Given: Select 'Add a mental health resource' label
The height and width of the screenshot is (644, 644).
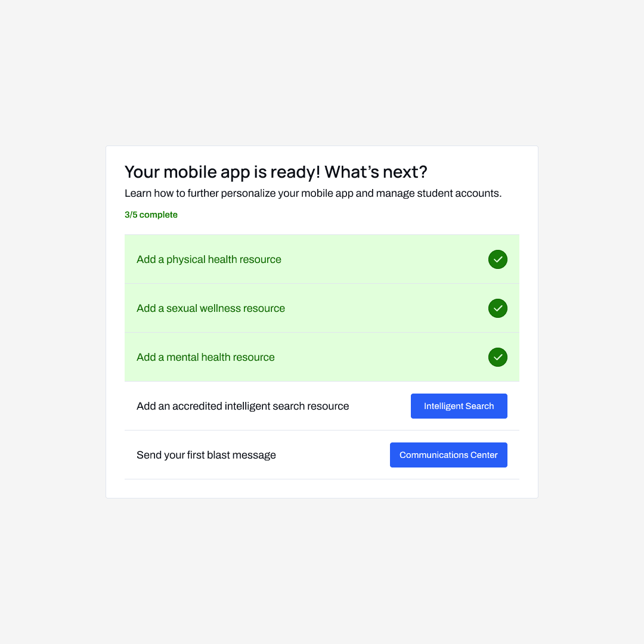Looking at the screenshot, I should pos(206,357).
